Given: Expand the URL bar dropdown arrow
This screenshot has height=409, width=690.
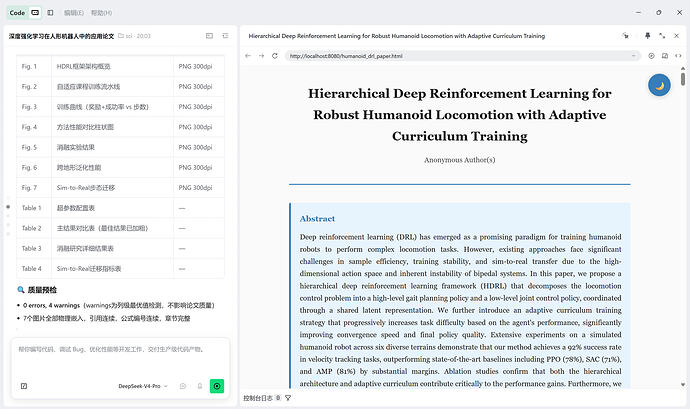Looking at the screenshot, I should point(634,56).
